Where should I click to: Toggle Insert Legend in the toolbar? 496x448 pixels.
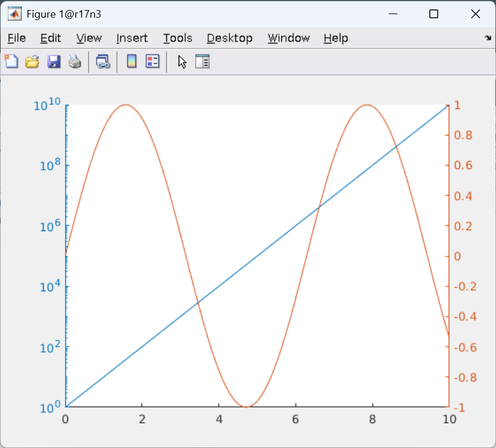tap(153, 61)
